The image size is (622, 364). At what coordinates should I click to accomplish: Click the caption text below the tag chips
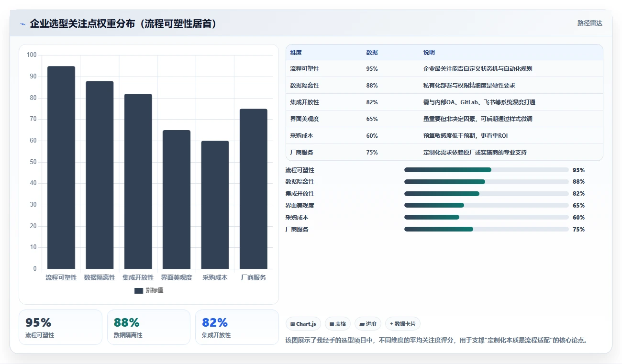coord(436,341)
